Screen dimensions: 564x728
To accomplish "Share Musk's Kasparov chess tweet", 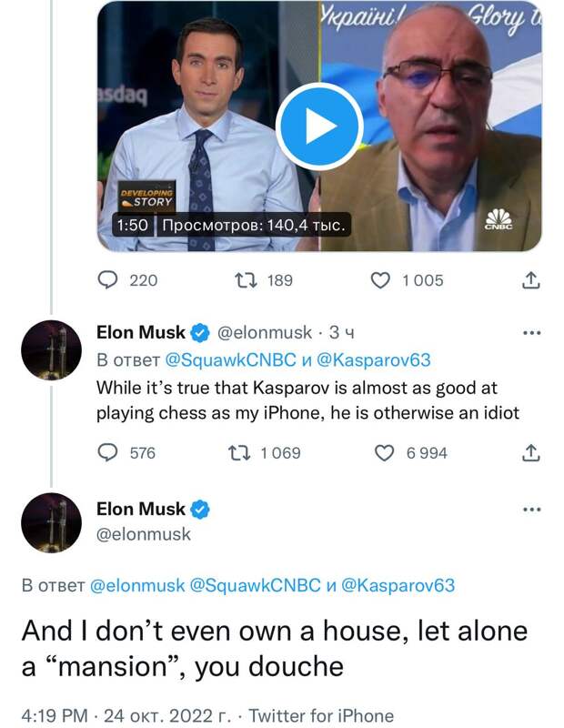I will point(532,452).
